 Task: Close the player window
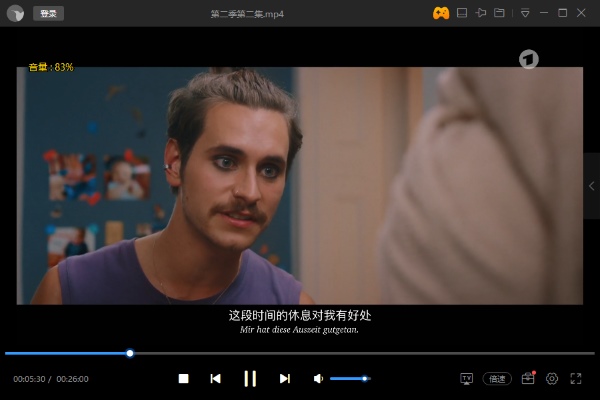click(581, 13)
